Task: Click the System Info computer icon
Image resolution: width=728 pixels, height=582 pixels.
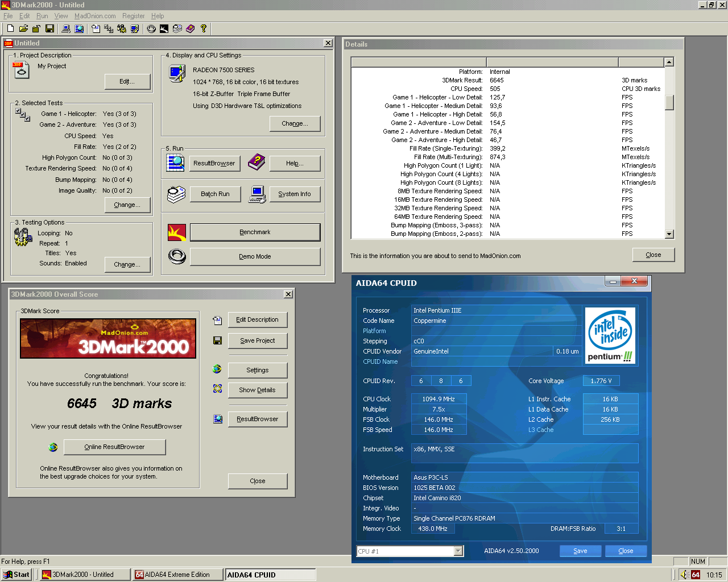Action: pos(257,194)
